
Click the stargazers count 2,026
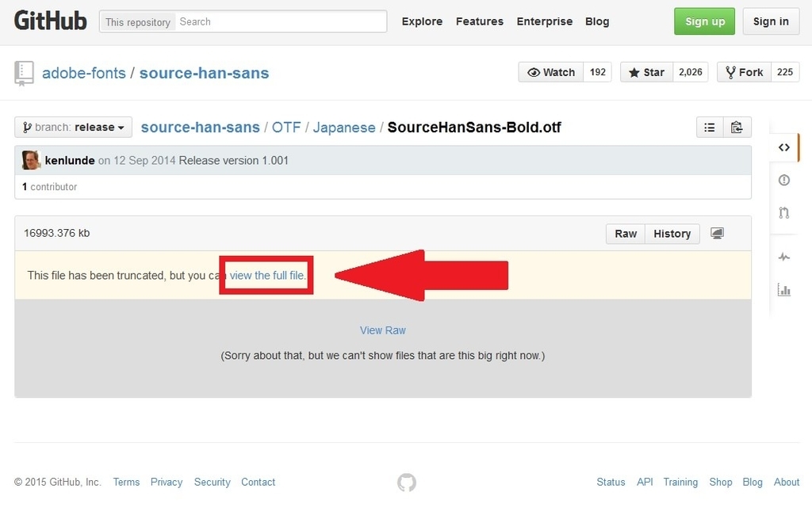691,72
